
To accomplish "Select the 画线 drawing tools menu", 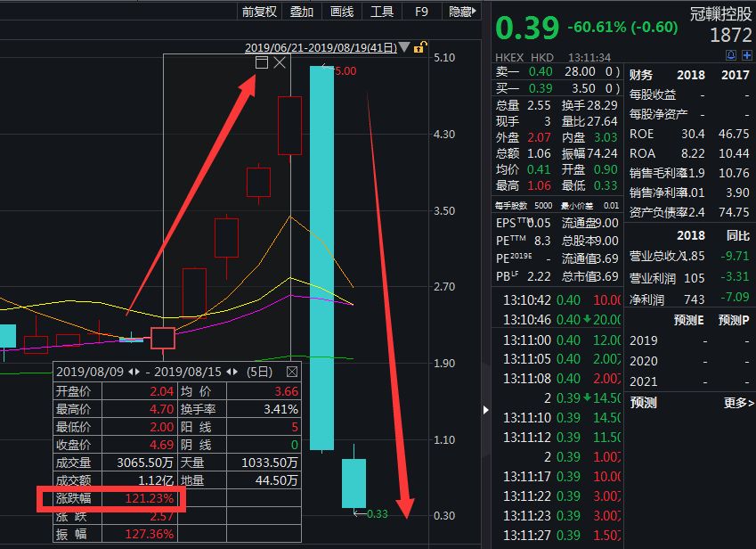I will click(x=342, y=12).
